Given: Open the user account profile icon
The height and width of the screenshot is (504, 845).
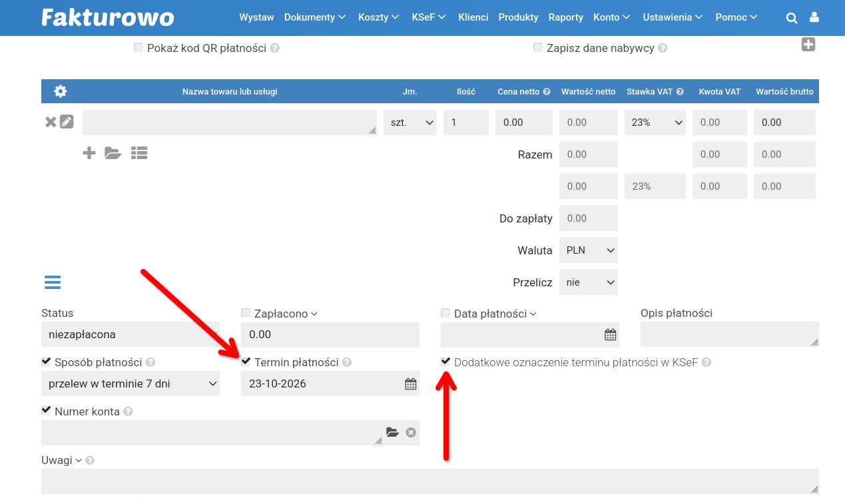Looking at the screenshot, I should point(814,18).
